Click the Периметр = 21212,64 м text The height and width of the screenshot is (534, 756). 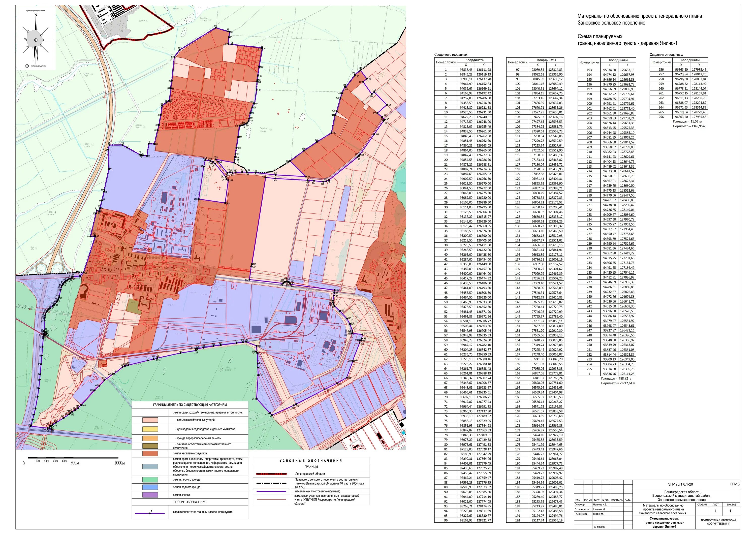[x=618, y=383]
